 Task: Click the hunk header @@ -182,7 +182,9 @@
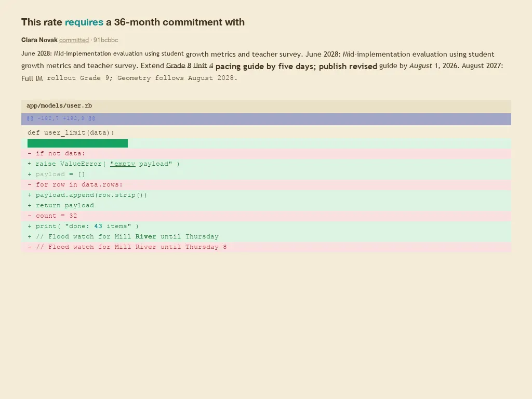(266, 119)
